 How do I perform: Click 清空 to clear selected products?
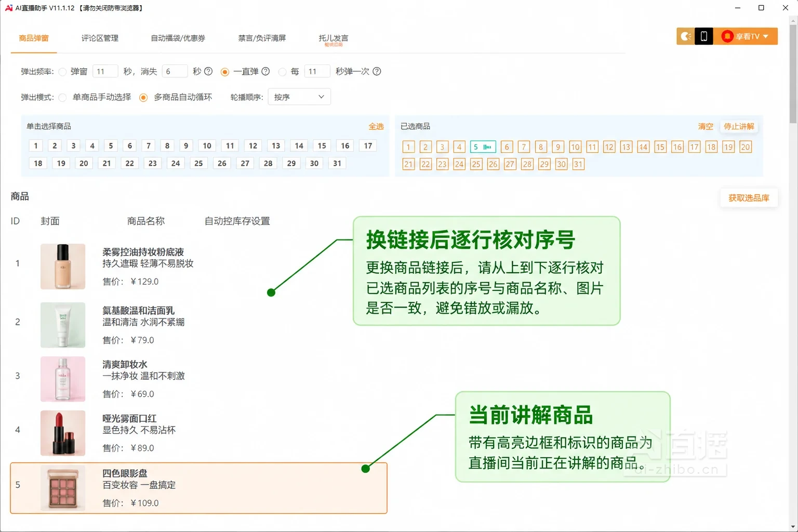coord(706,126)
